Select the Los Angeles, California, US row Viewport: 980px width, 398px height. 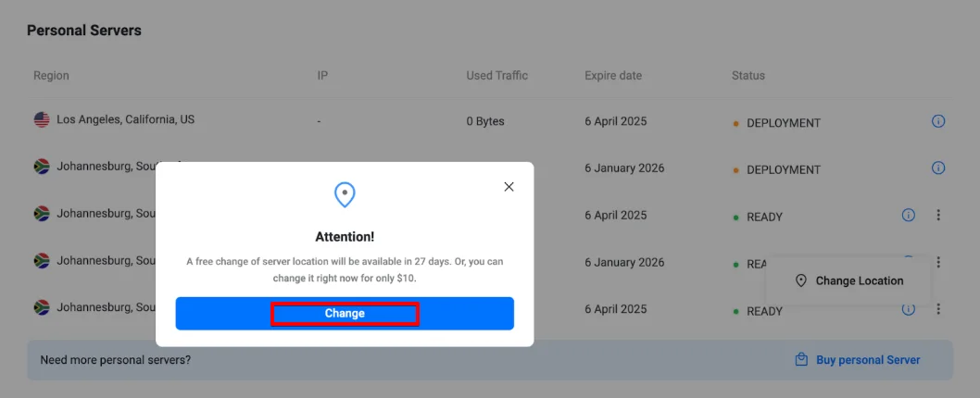(x=125, y=119)
